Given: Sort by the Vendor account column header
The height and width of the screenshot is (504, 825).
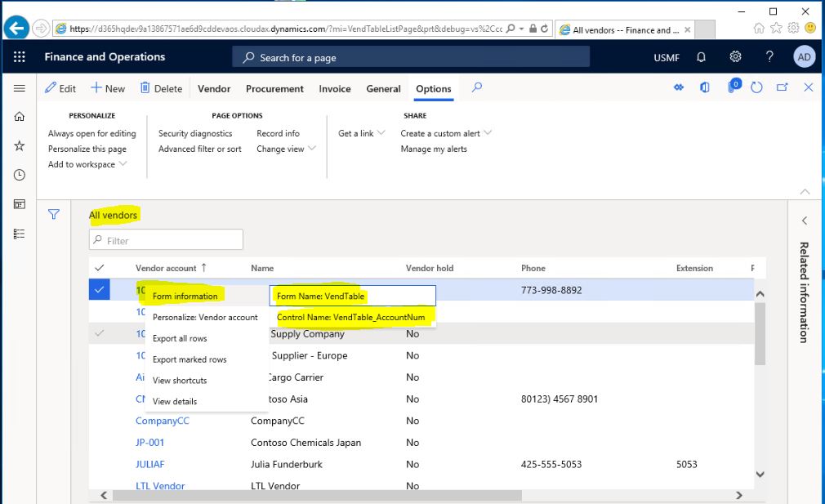Looking at the screenshot, I should point(171,268).
